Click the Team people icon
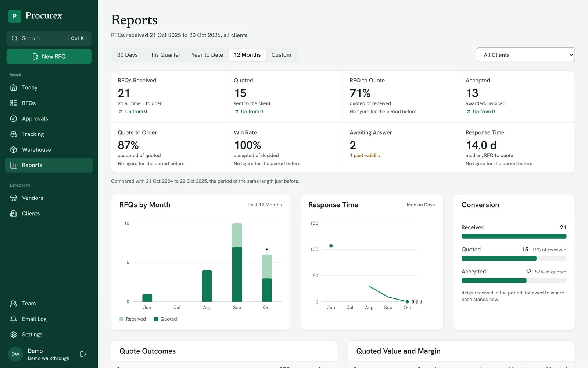 coord(14,304)
